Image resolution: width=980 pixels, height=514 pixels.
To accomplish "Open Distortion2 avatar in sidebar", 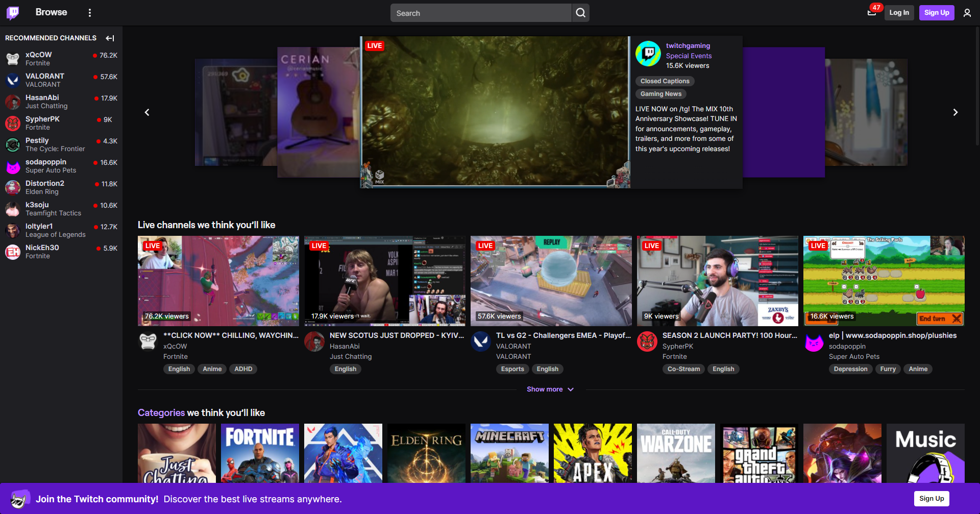I will pos(13,187).
